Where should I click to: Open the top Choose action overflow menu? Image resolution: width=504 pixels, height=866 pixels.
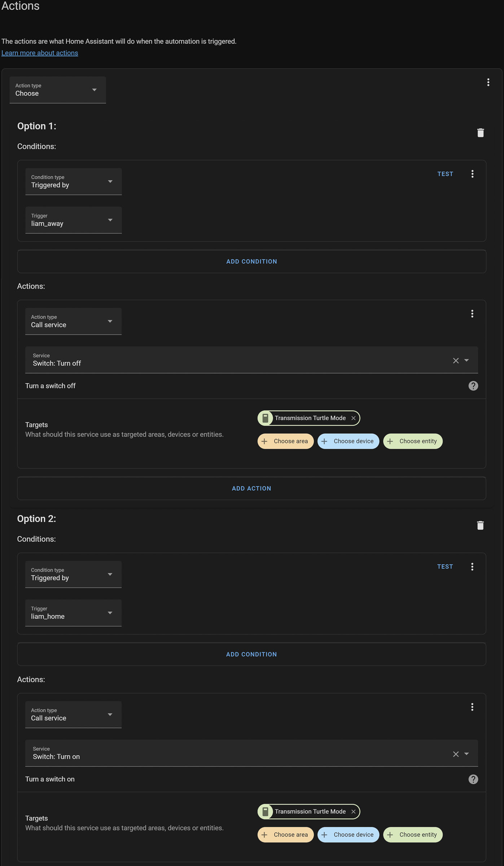point(488,82)
